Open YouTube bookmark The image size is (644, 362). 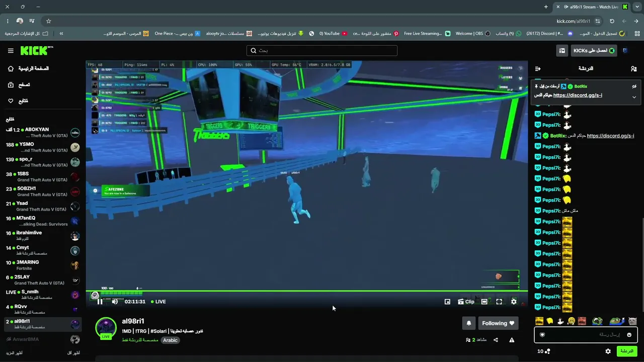tap(334, 34)
